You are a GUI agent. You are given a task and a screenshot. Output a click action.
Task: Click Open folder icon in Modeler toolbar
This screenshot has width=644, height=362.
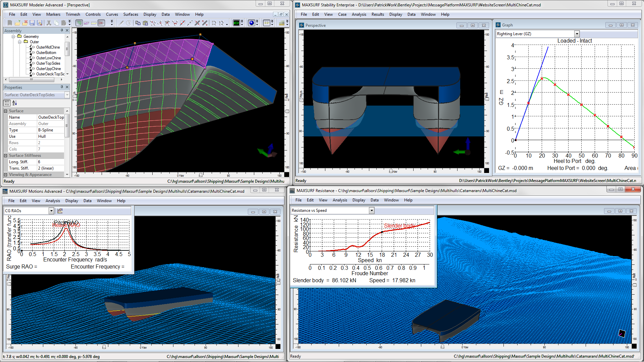(x=17, y=23)
